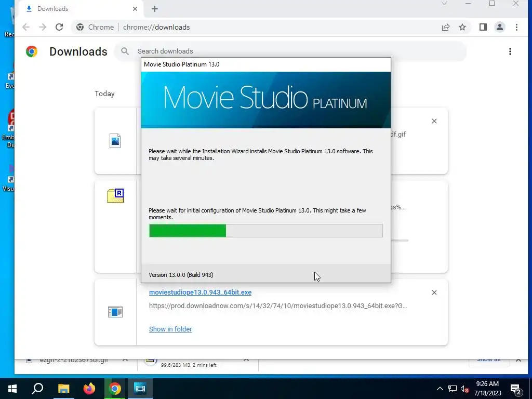This screenshot has width=532, height=399.
Task: Open Firefox from taskbar
Action: coord(89,389)
